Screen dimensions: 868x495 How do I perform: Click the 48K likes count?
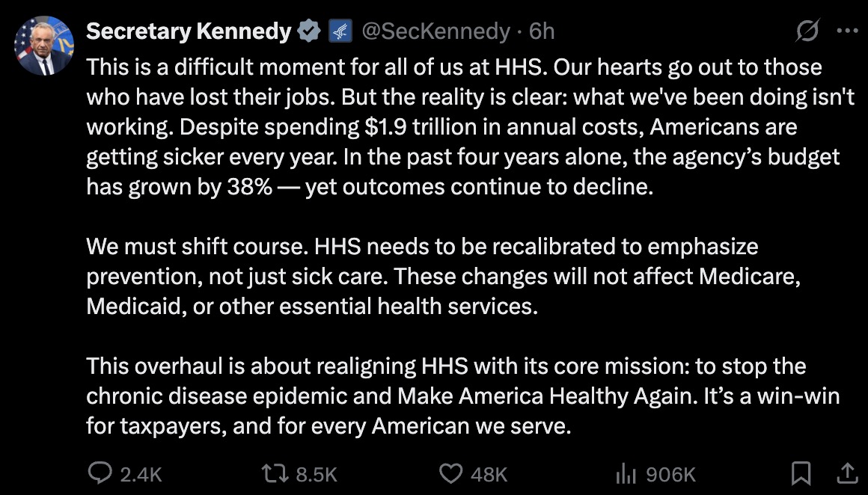coord(489,474)
